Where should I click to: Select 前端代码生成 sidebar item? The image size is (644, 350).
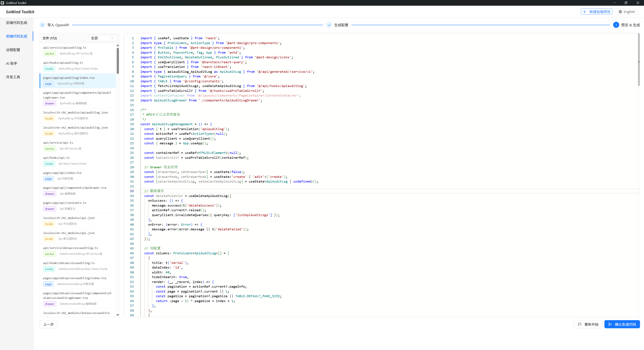point(16,36)
